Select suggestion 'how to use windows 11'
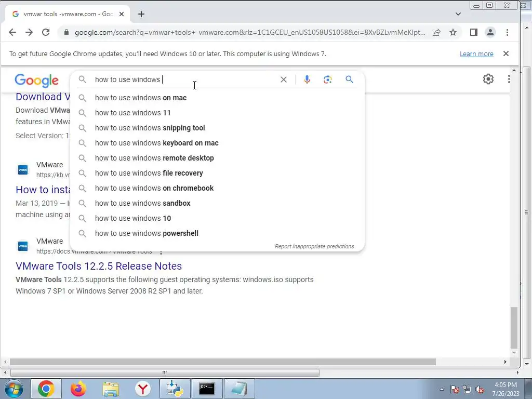The height and width of the screenshot is (399, 532). pos(217,113)
